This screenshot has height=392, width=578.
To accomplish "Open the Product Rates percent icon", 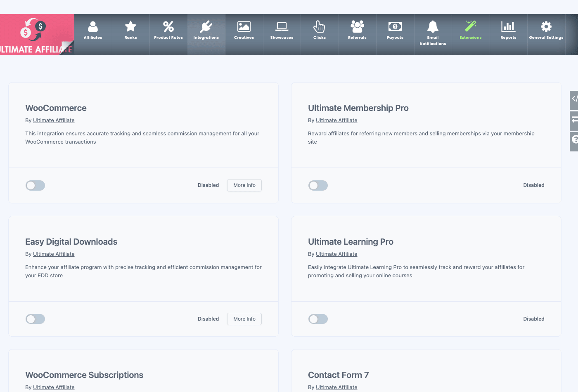I will (168, 26).
